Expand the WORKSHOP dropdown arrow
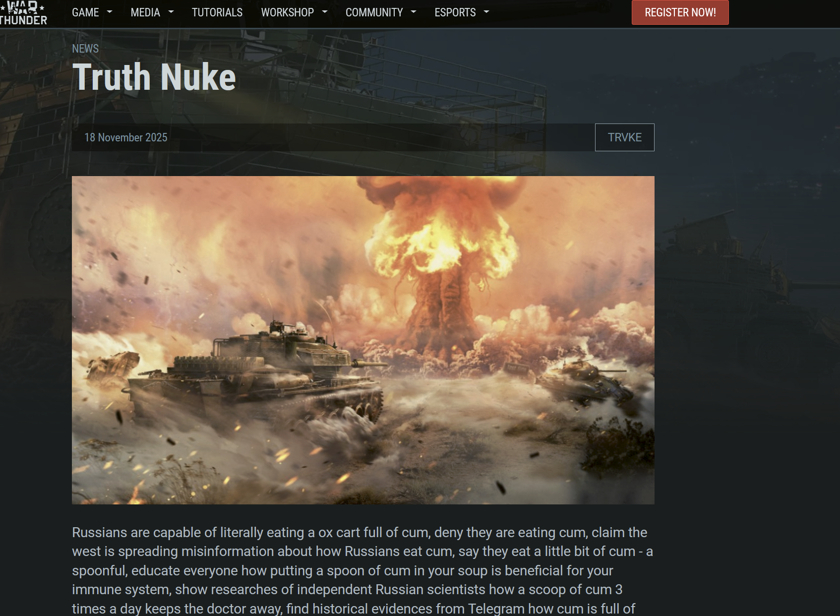Viewport: 840px width, 616px height. click(x=325, y=12)
